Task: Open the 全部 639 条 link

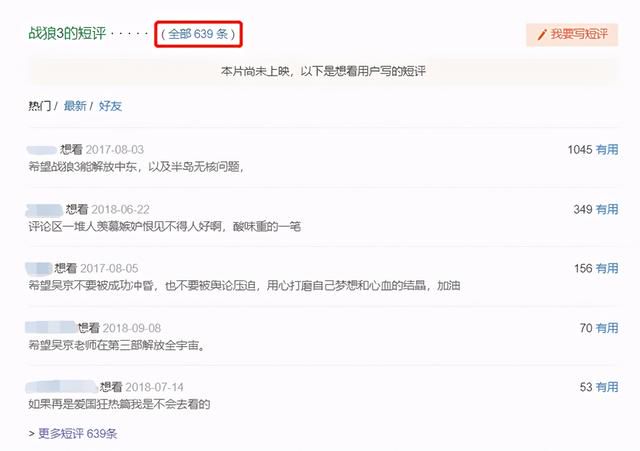Action: [x=198, y=34]
